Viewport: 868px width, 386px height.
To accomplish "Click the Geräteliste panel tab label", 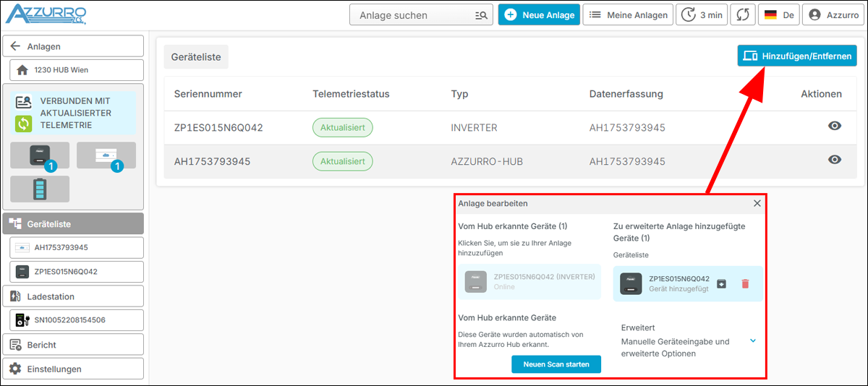I will click(x=196, y=56).
